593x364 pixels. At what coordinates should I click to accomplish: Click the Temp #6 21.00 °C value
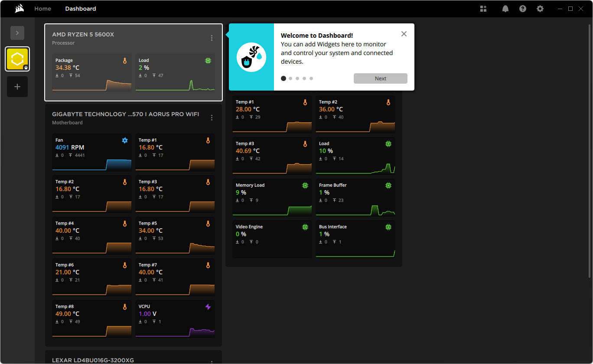click(x=67, y=272)
